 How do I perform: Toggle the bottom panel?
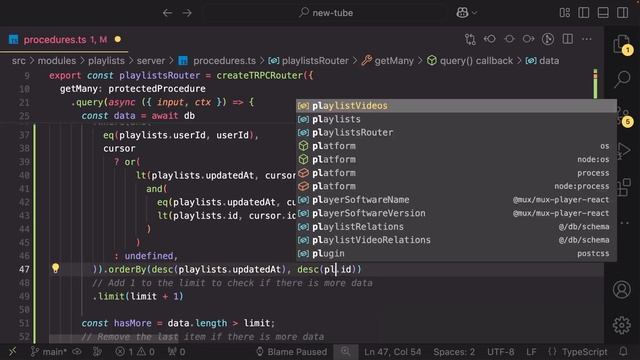[603, 13]
